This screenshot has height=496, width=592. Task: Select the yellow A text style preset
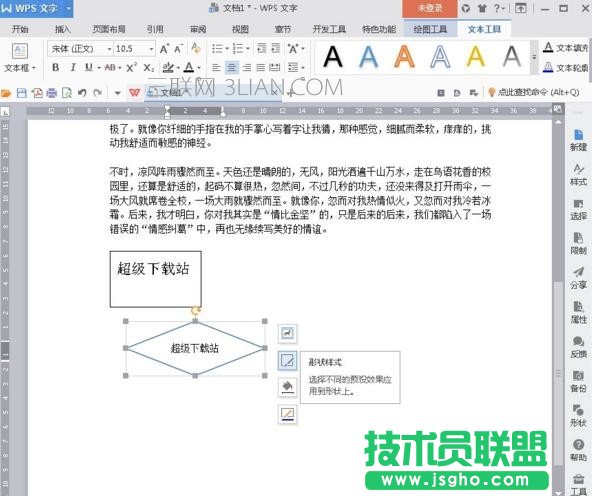pyautogui.click(x=475, y=57)
